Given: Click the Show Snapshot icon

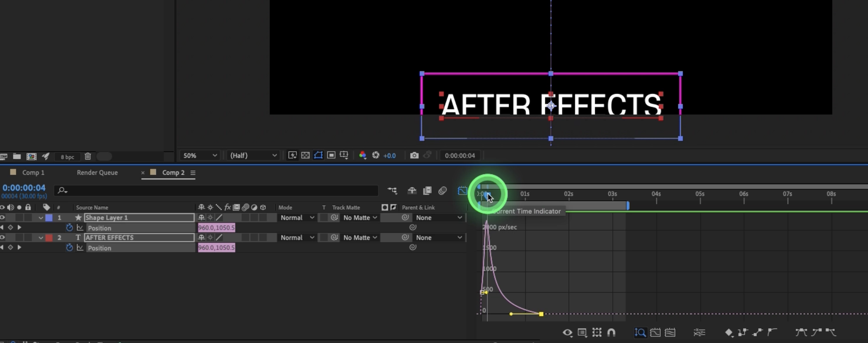Looking at the screenshot, I should click(x=427, y=155).
